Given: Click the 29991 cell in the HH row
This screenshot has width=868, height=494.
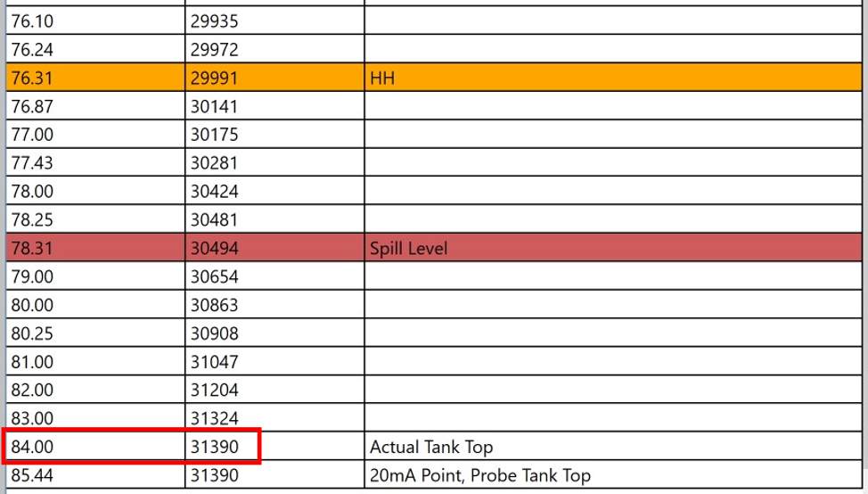Looking at the screenshot, I should (x=274, y=78).
